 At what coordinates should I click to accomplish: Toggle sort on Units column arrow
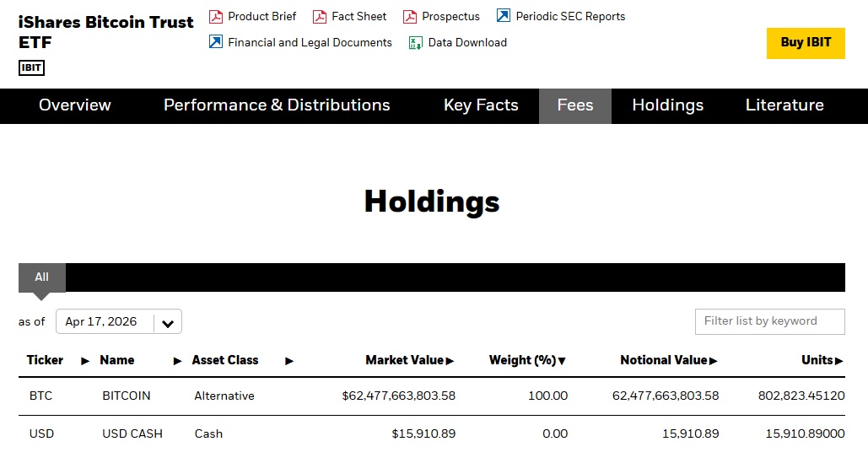point(839,361)
